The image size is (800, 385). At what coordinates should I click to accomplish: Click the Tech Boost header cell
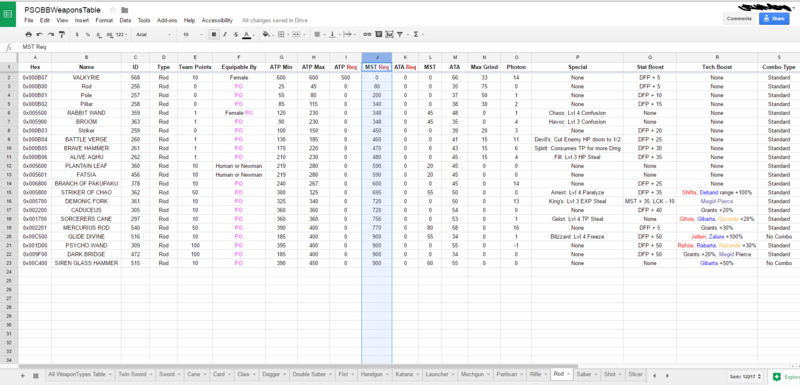[717, 67]
